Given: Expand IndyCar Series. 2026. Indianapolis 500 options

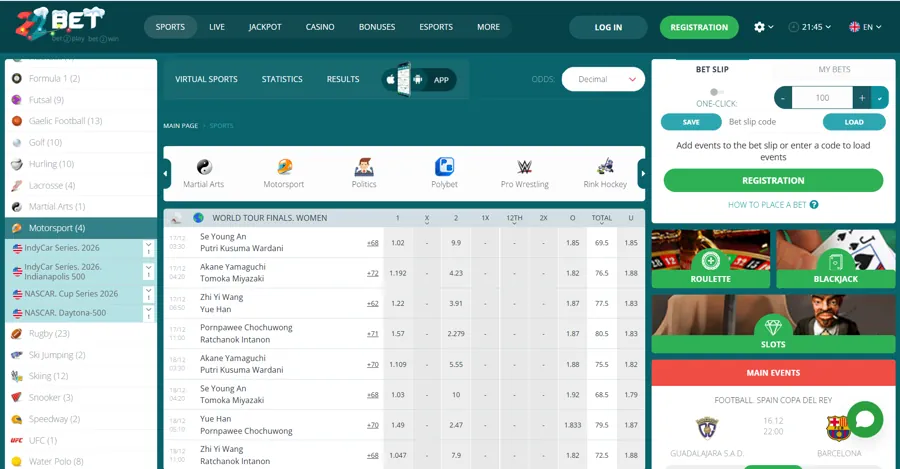Looking at the screenshot, I should coord(149,272).
